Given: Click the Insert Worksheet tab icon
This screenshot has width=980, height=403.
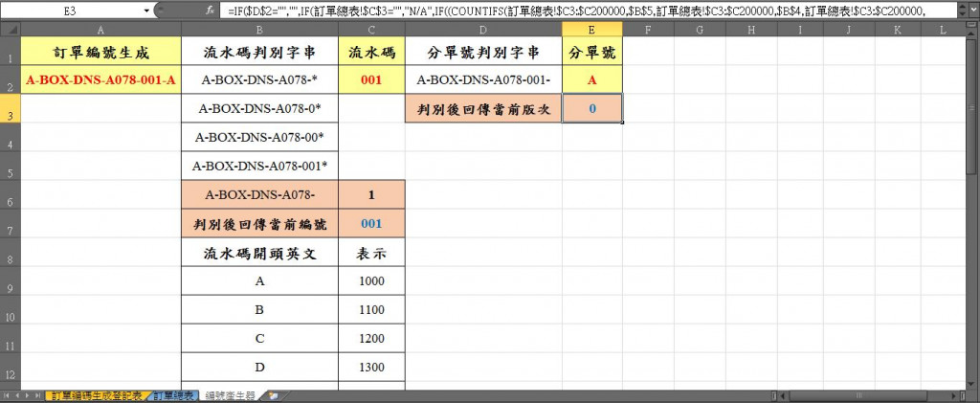Looking at the screenshot, I should [273, 396].
